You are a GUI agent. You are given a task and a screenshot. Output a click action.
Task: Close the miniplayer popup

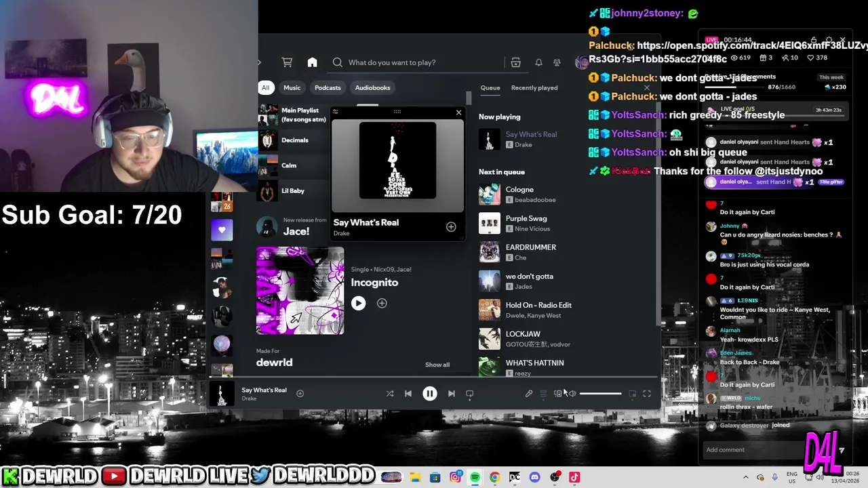[458, 113]
